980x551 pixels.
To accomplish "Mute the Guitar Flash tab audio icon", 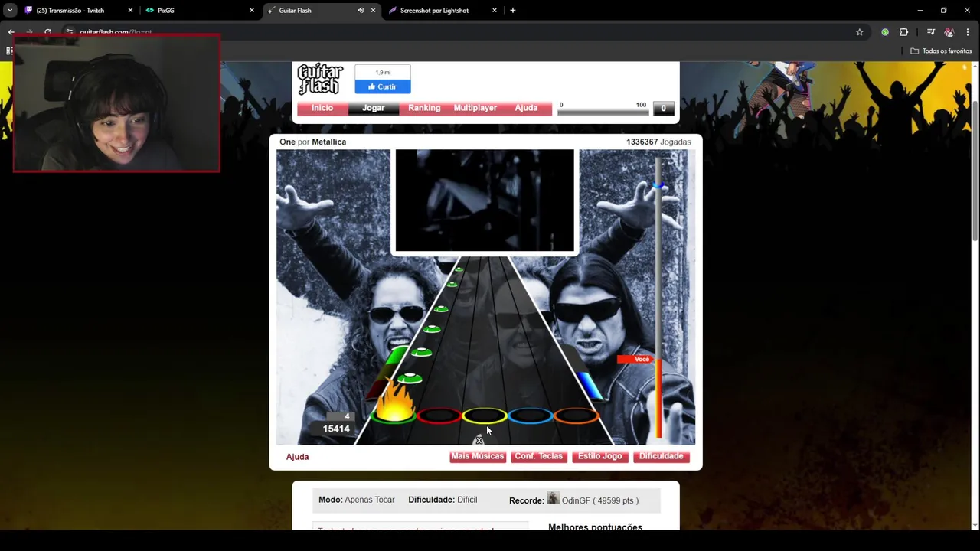I will pos(361,11).
